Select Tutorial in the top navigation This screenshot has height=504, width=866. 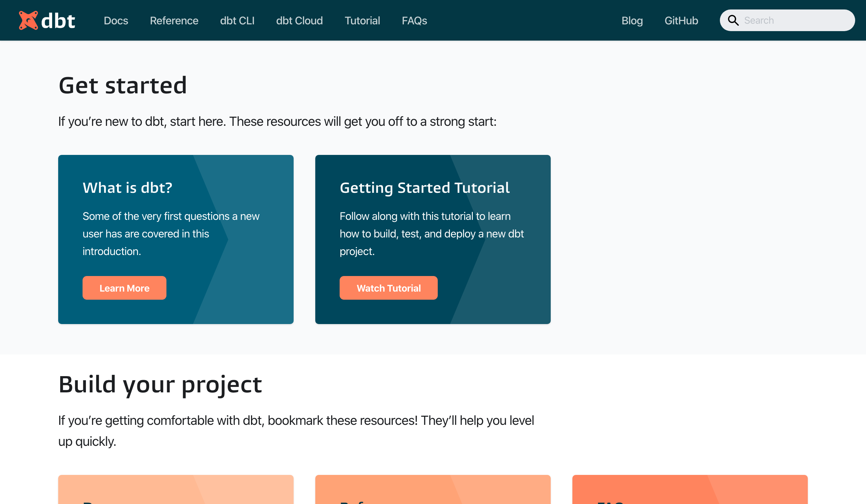pos(362,21)
